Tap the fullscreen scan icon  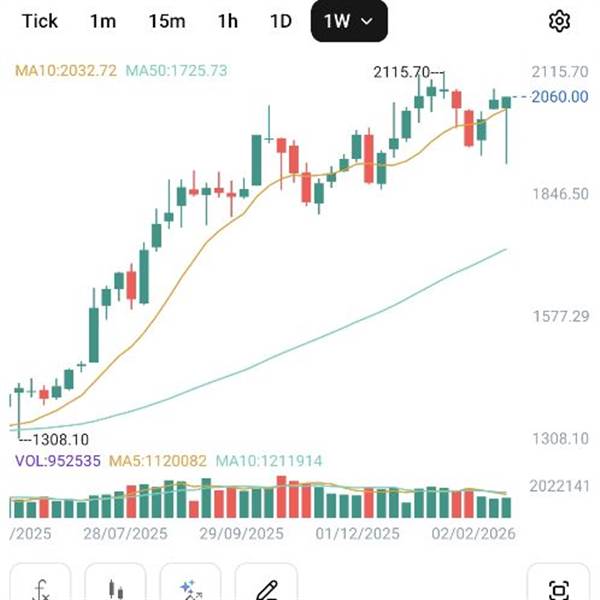click(x=558, y=588)
